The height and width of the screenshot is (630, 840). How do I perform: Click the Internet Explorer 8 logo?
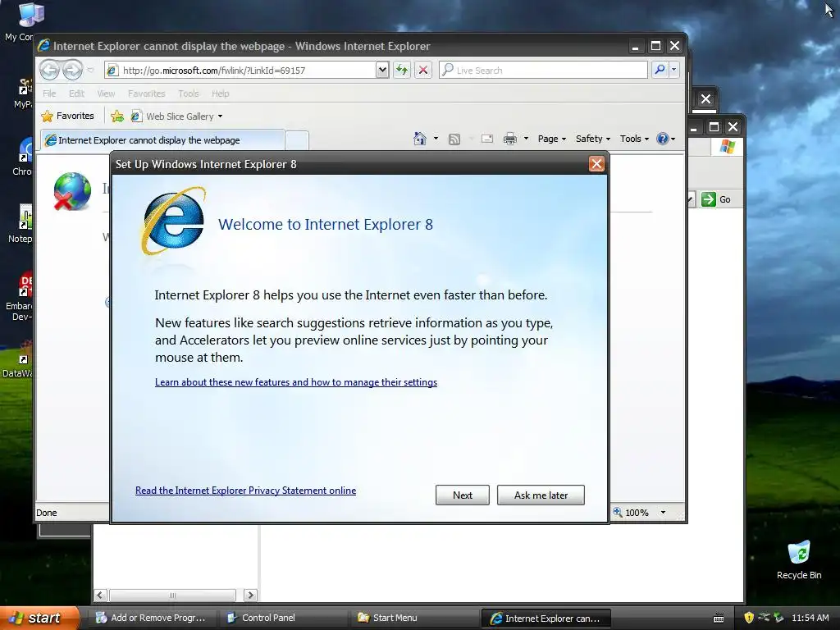pos(173,221)
